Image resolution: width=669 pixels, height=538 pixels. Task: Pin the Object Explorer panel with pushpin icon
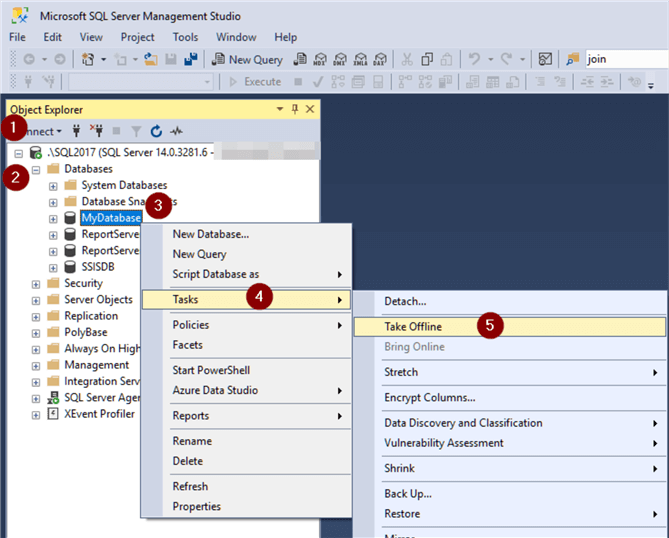click(x=294, y=109)
